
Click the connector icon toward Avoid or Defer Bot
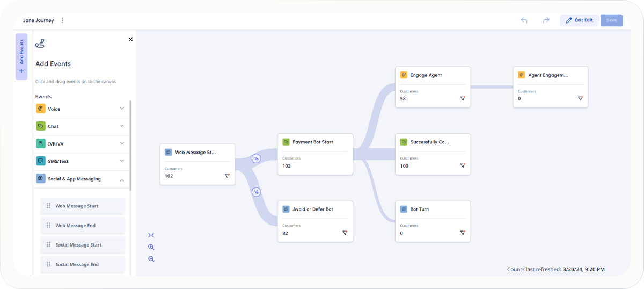click(257, 192)
